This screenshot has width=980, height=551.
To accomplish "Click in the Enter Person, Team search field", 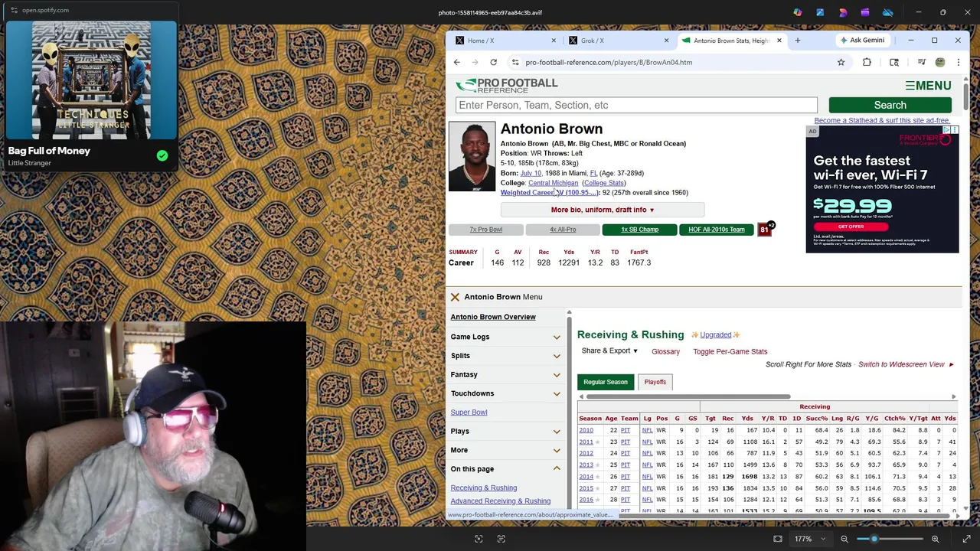I will tap(636, 105).
